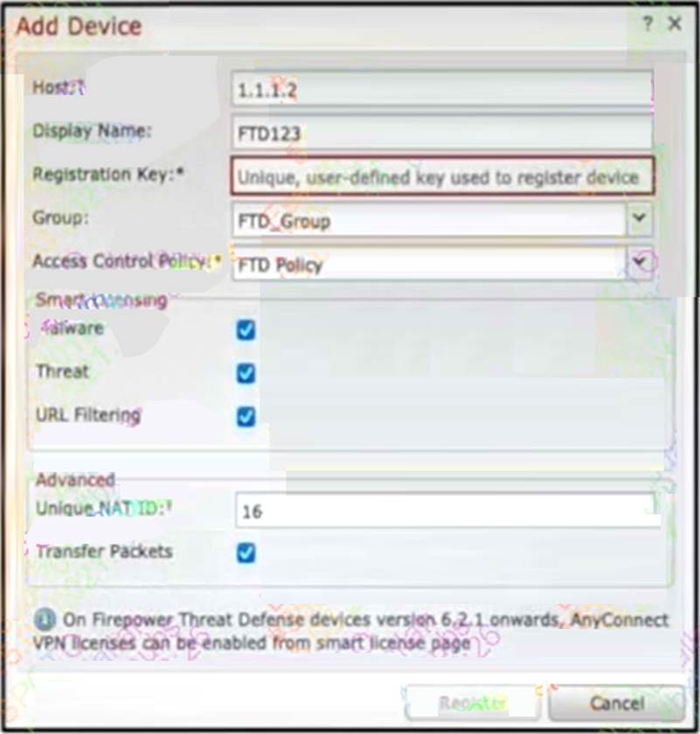Click the Unique NAT ID field
700x734 pixels.
[446, 511]
